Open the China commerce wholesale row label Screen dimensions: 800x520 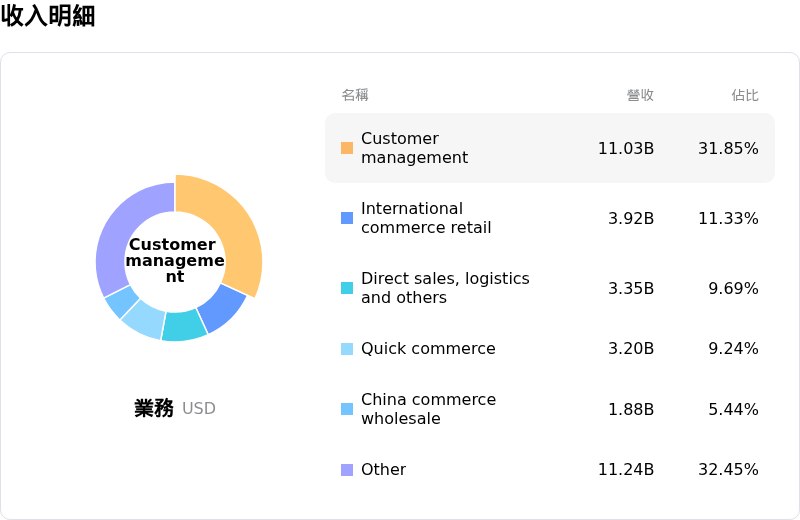(428, 409)
